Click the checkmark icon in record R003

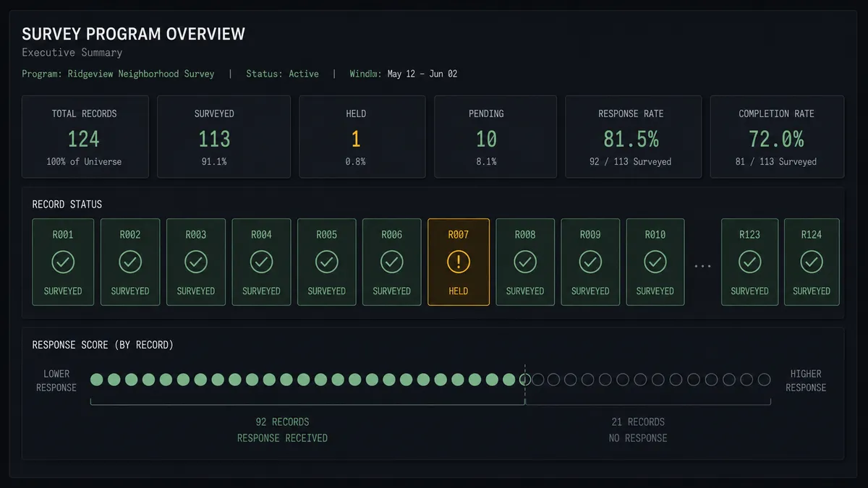[196, 262]
